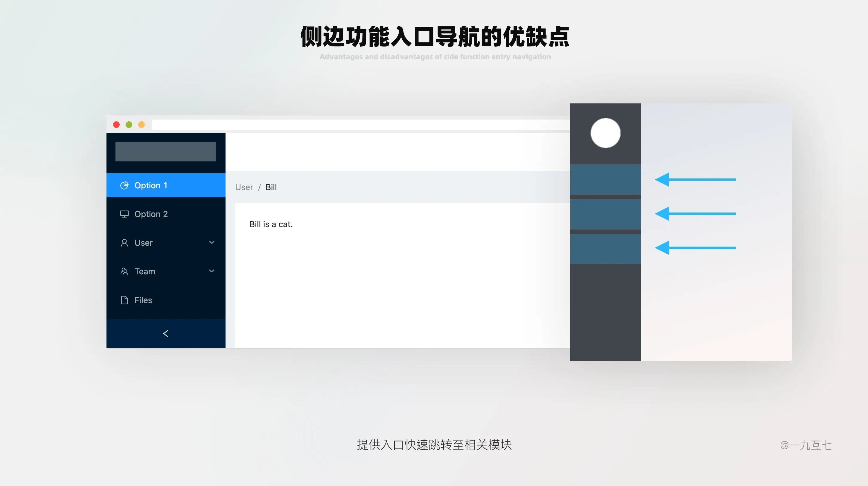Click the second blue arrow indicator
Image resolution: width=868 pixels, height=486 pixels.
pos(695,213)
